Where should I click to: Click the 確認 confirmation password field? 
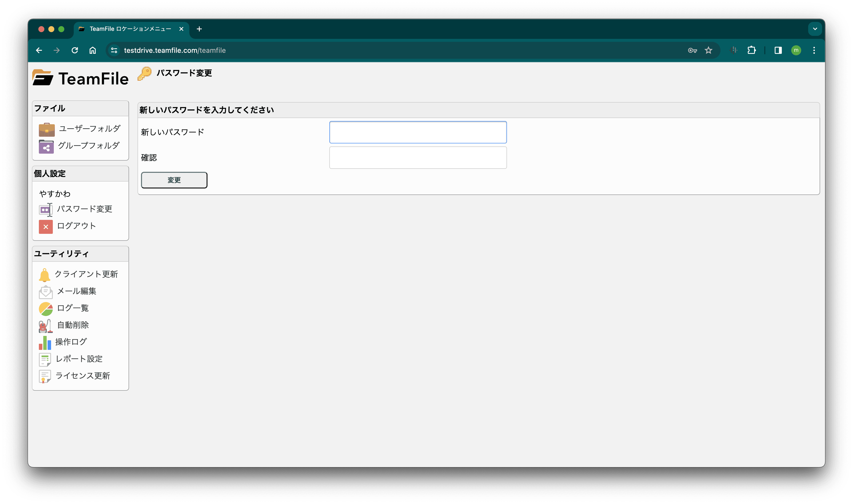pos(418,158)
